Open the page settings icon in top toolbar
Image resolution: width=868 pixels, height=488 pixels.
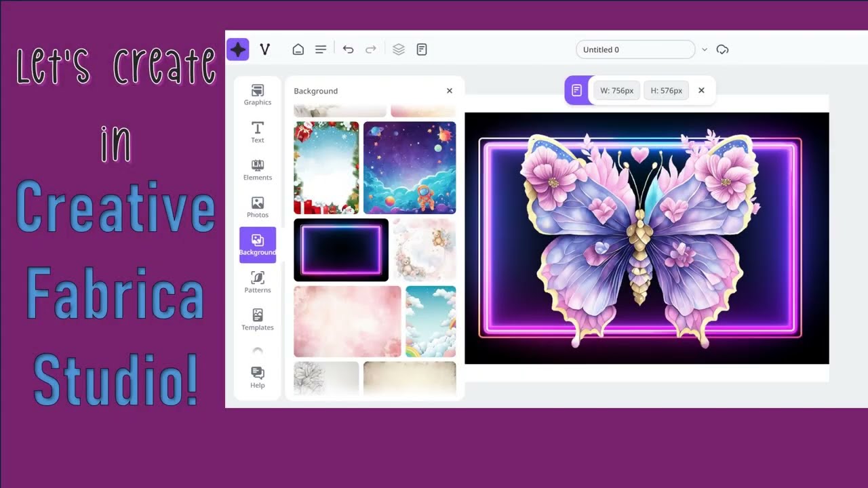[x=422, y=49]
